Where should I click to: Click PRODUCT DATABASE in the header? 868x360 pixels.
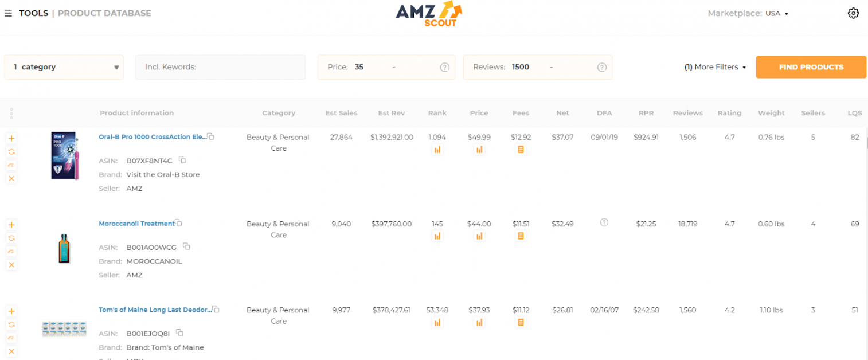104,13
